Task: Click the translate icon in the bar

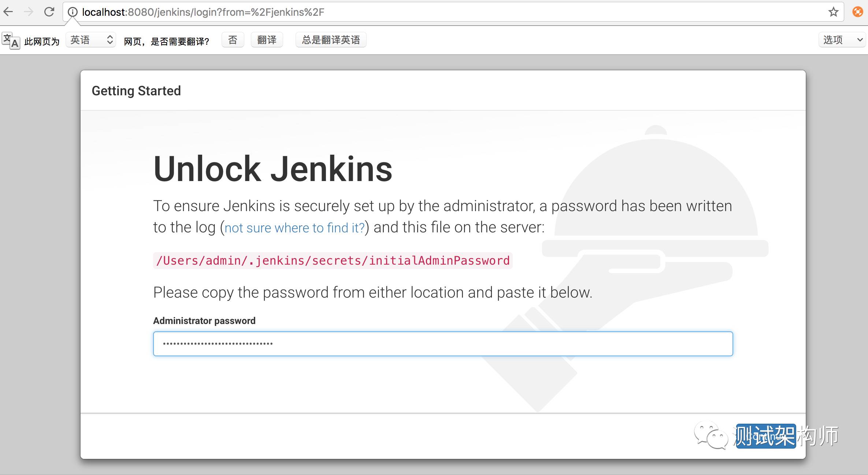Action: [x=11, y=40]
